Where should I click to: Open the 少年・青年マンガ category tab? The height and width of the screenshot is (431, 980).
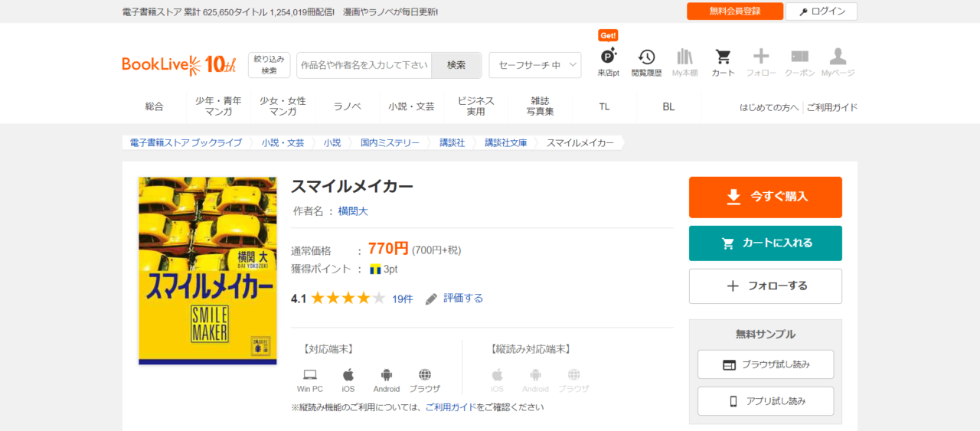pos(218,106)
